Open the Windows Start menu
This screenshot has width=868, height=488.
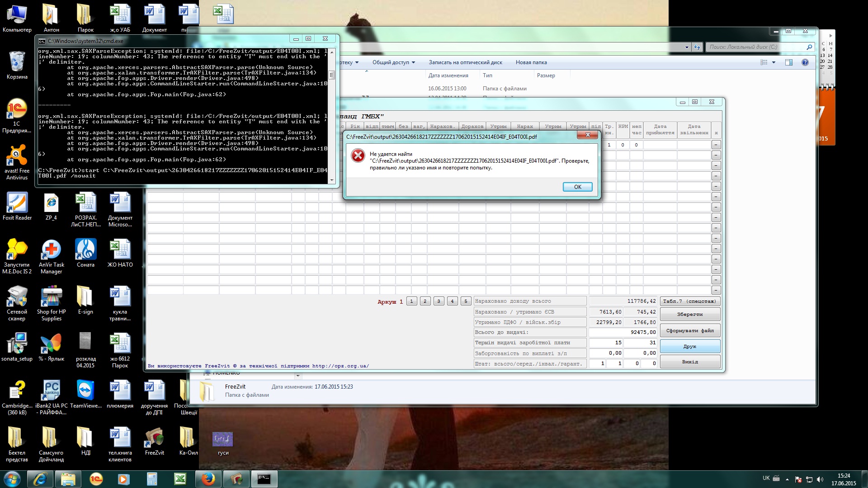[x=12, y=479]
